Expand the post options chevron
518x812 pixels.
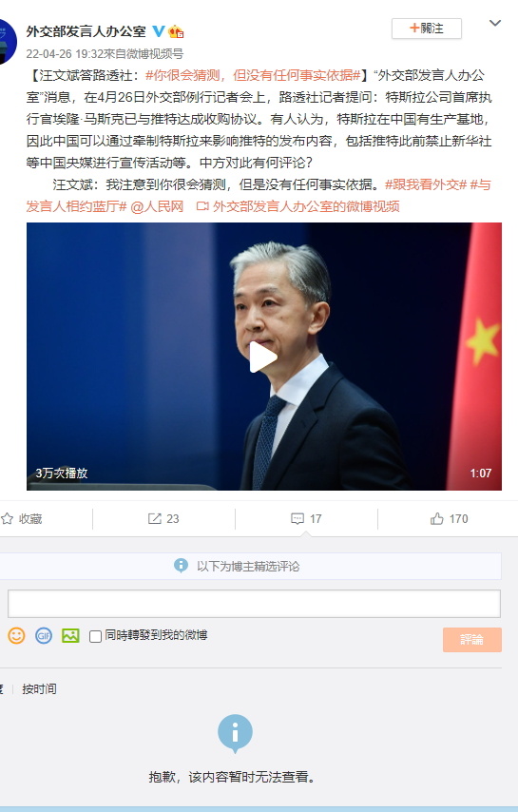pos(495,24)
